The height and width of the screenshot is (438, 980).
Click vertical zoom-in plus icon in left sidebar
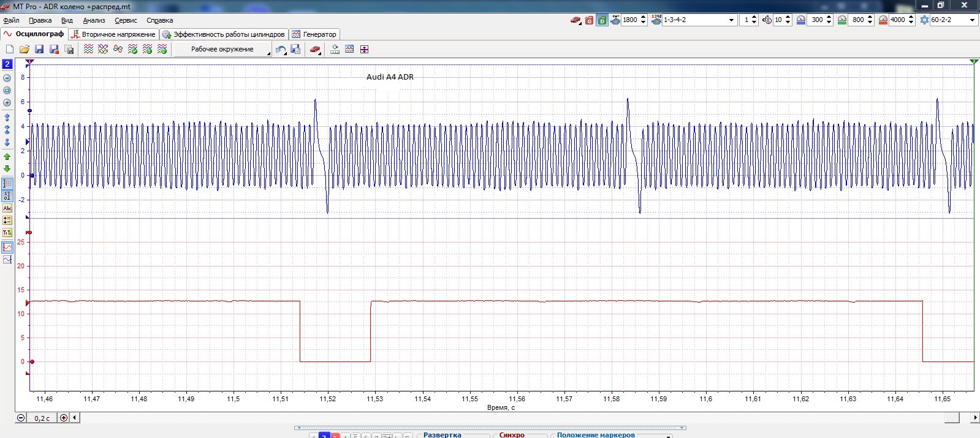(7, 103)
